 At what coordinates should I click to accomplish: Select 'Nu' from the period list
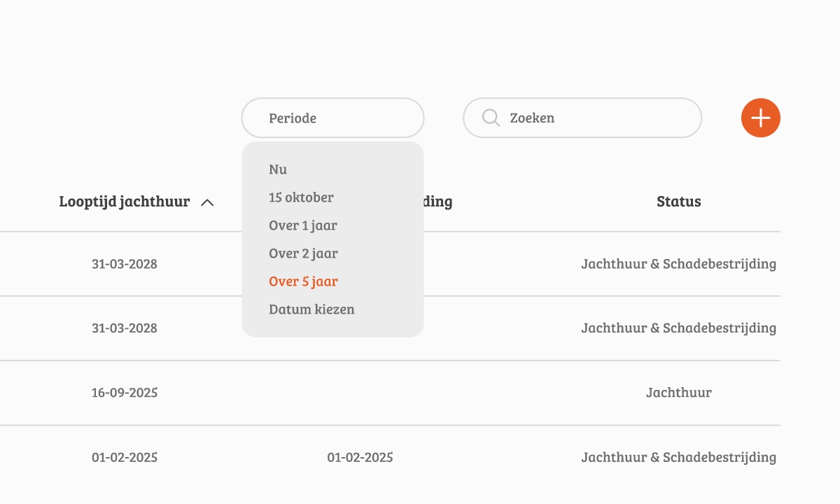click(278, 169)
